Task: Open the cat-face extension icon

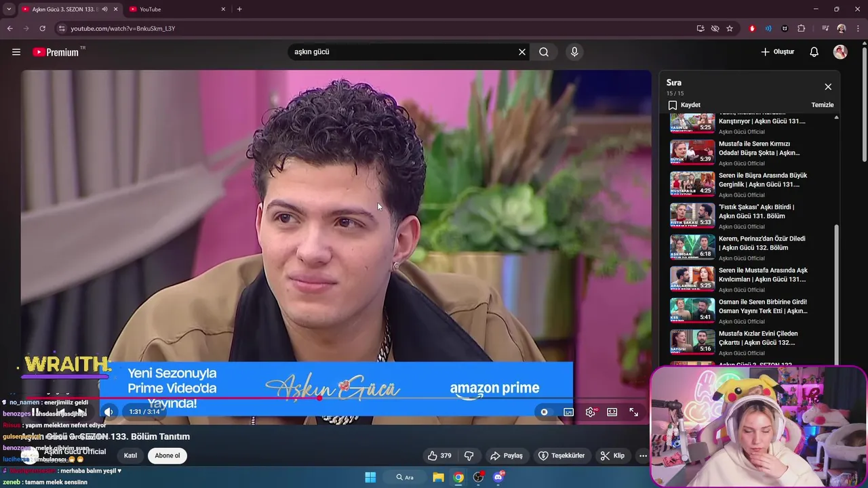Action: point(785,28)
